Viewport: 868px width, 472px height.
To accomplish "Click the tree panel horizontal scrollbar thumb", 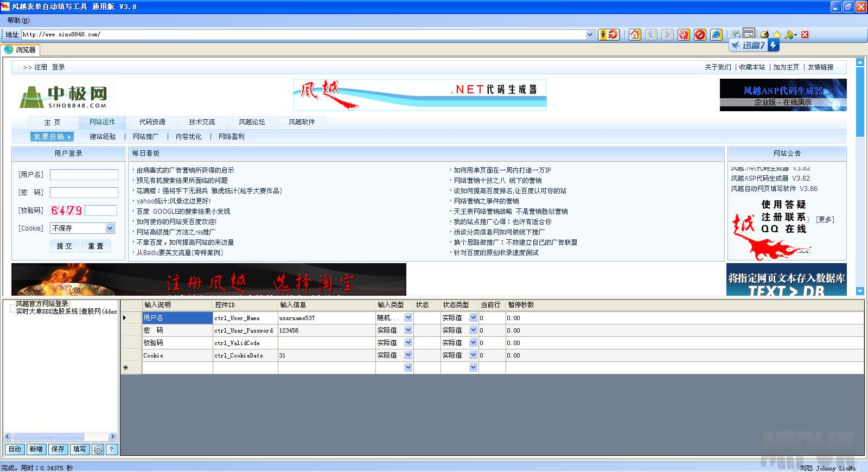I will (x=48, y=436).
